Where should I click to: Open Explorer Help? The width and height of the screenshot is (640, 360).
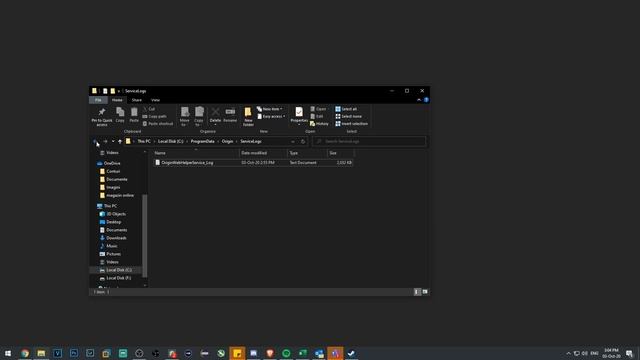click(426, 100)
